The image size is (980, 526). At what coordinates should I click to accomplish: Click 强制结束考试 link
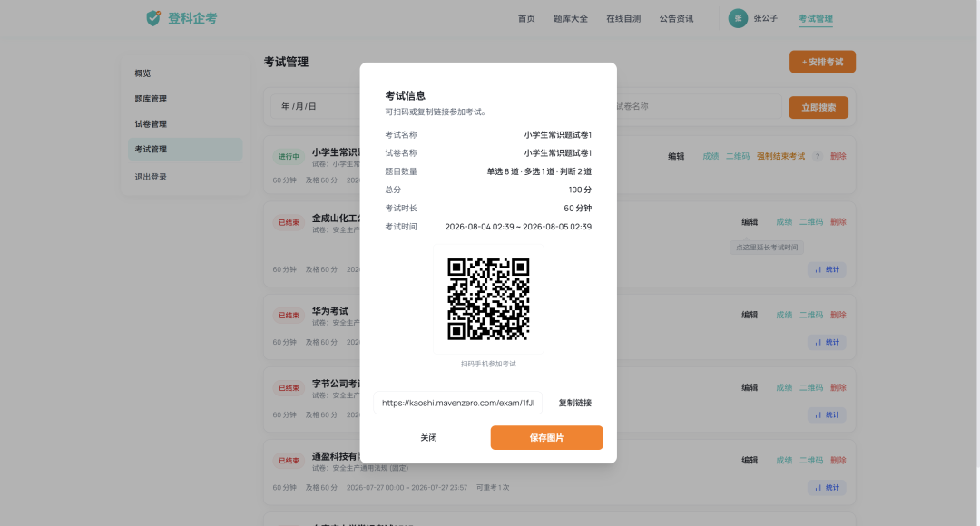[x=780, y=156]
